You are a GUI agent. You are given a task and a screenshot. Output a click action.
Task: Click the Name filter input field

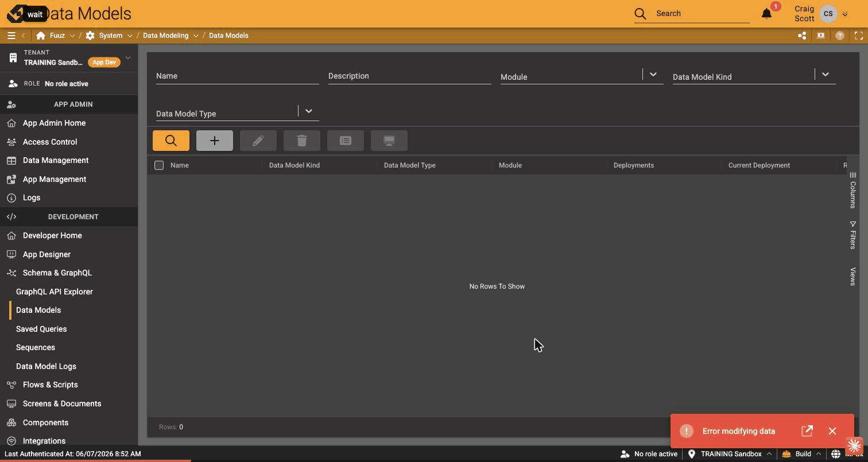pos(238,76)
